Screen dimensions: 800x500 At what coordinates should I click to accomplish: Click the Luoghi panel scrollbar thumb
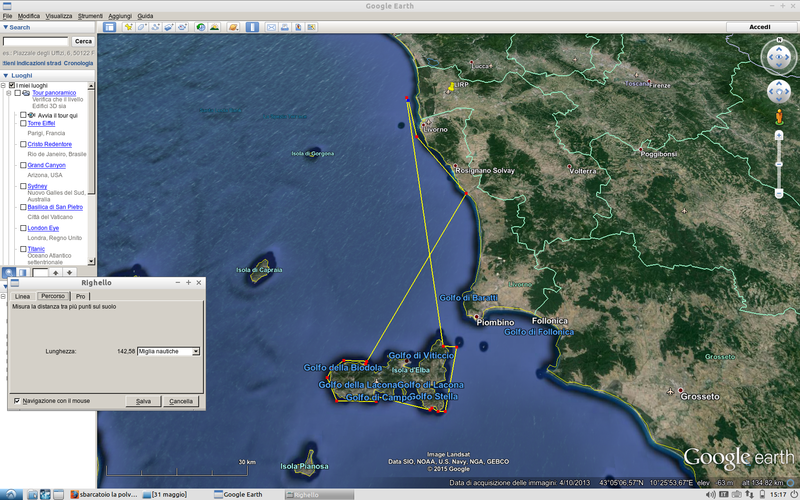[91, 142]
